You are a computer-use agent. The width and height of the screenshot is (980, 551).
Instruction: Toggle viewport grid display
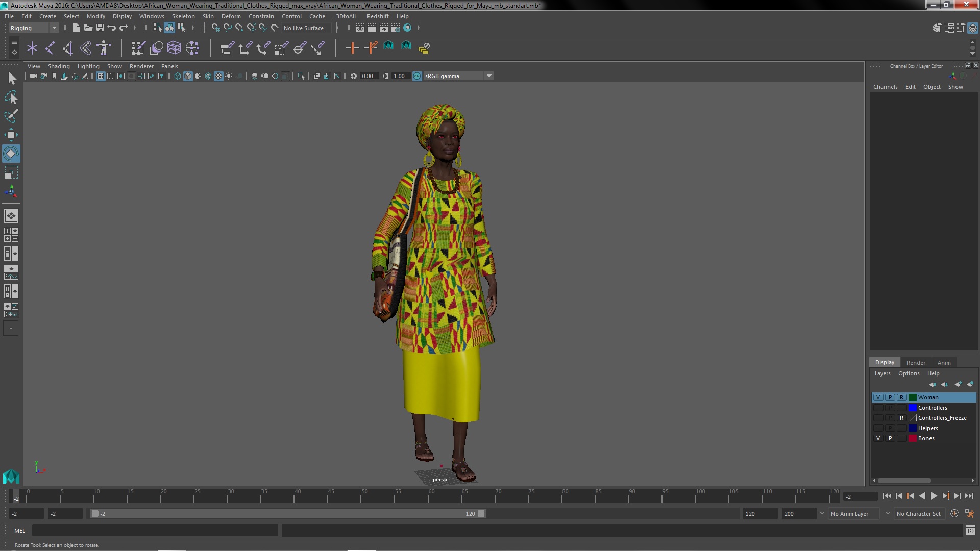pos(101,76)
